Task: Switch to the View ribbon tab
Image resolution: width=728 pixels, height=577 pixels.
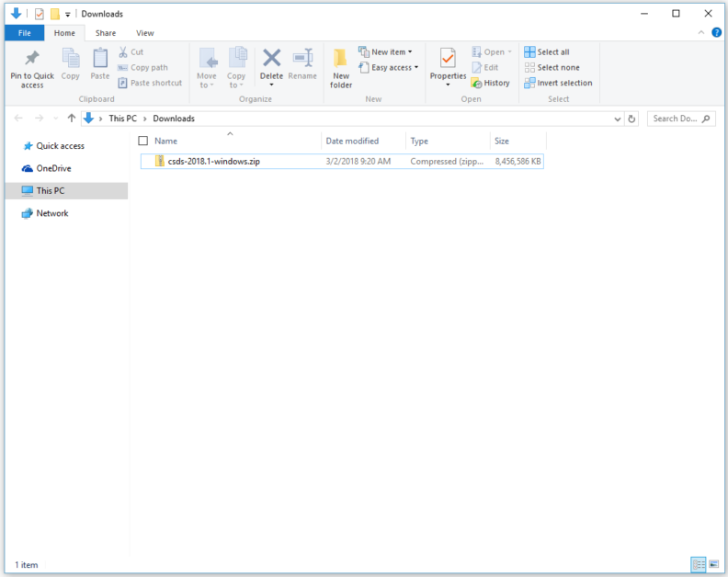Action: (144, 33)
